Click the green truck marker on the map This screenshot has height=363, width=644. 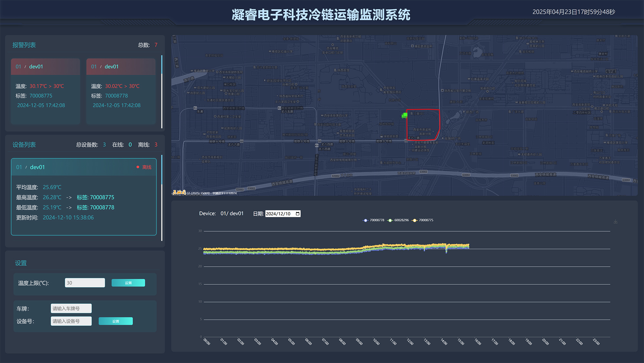pos(405,115)
